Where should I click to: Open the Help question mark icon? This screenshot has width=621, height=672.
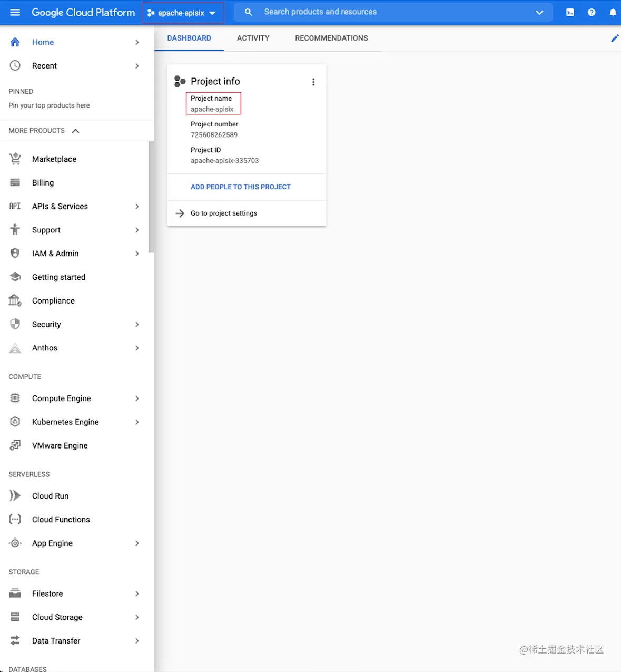pos(592,12)
